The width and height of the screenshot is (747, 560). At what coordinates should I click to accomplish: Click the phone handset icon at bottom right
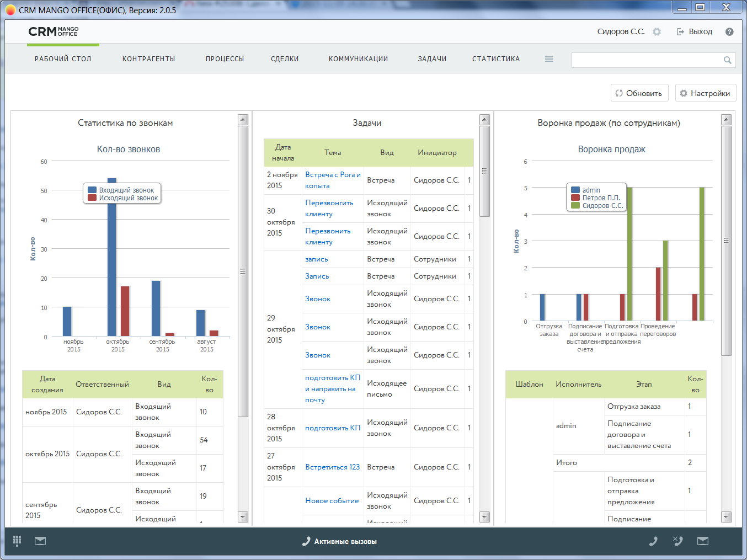coord(653,541)
